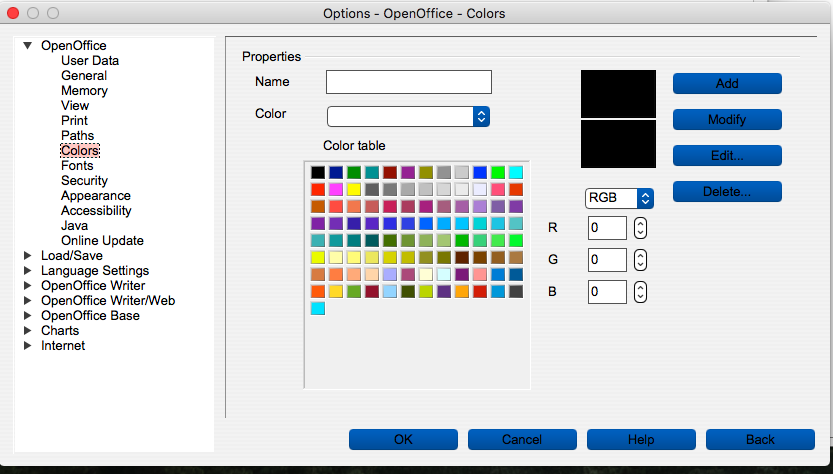Image resolution: width=833 pixels, height=474 pixels.
Task: Click the Delete... button
Action: [x=727, y=191]
